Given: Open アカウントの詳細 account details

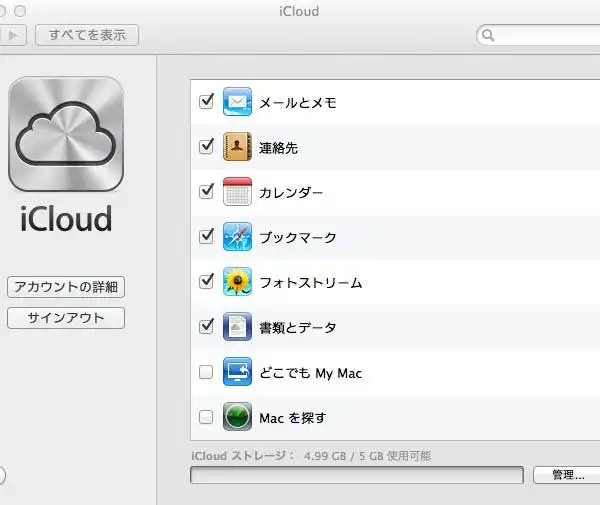Looking at the screenshot, I should pos(66,287).
